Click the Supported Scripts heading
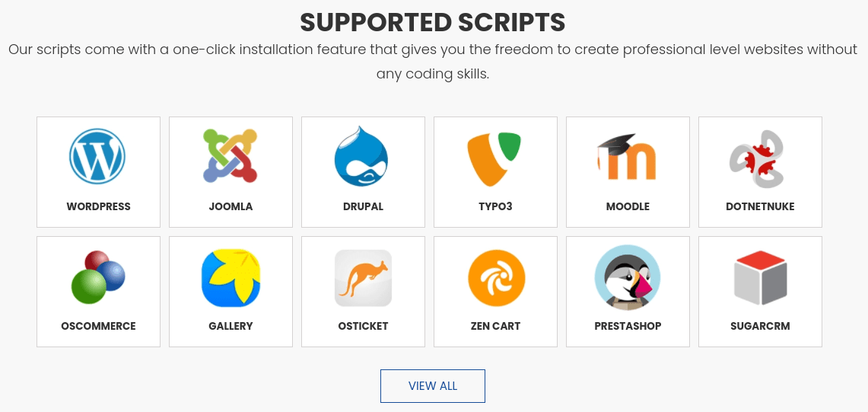 432,23
